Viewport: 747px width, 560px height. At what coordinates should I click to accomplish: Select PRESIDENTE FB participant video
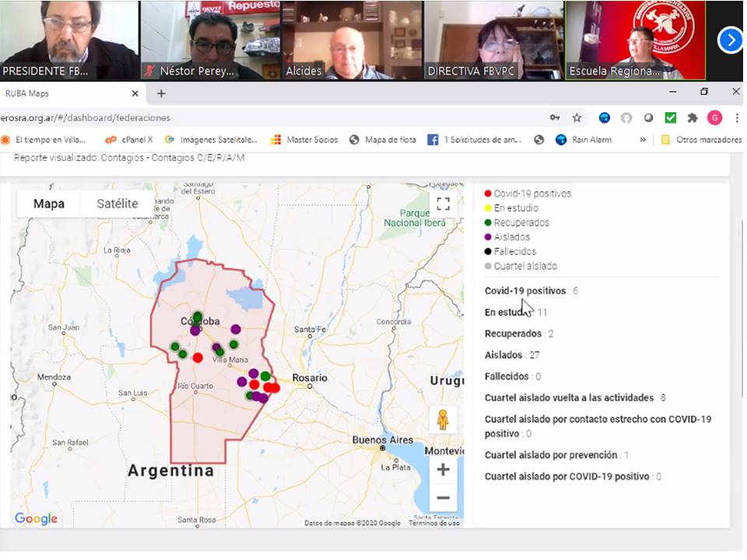pyautogui.click(x=69, y=40)
